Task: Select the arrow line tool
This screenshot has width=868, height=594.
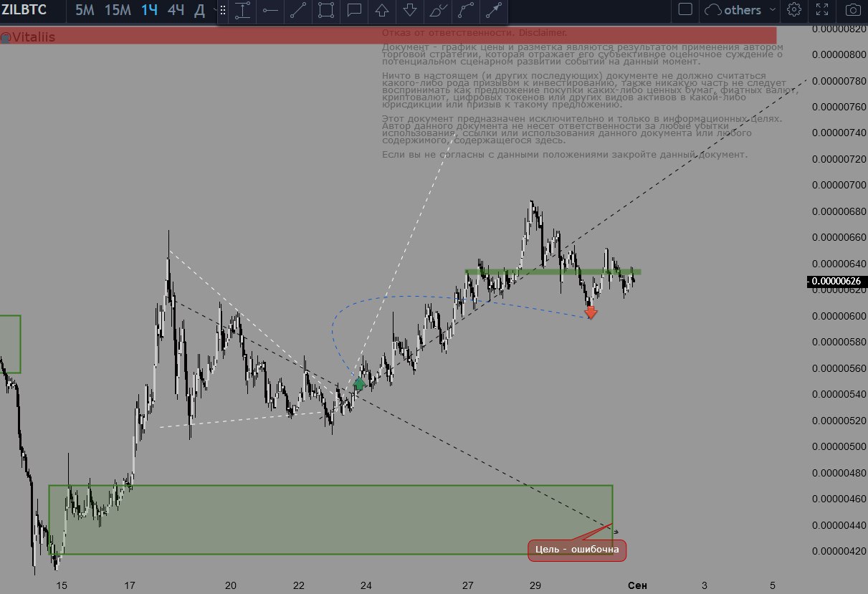Action: 493,10
